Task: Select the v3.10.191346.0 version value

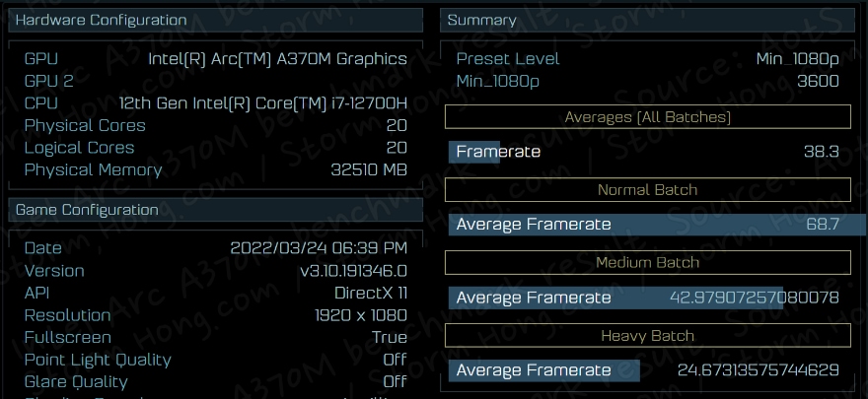Action: [354, 271]
